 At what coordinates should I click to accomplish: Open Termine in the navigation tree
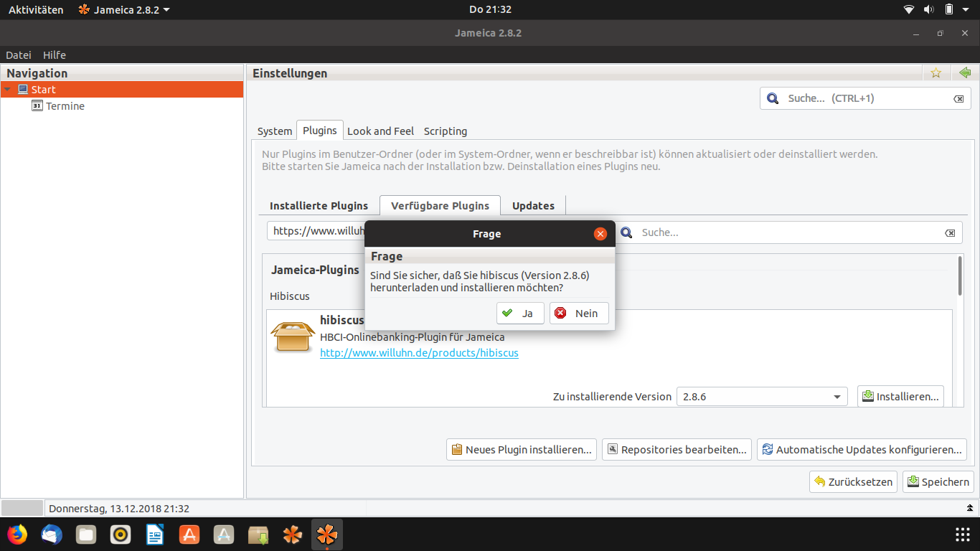(65, 106)
